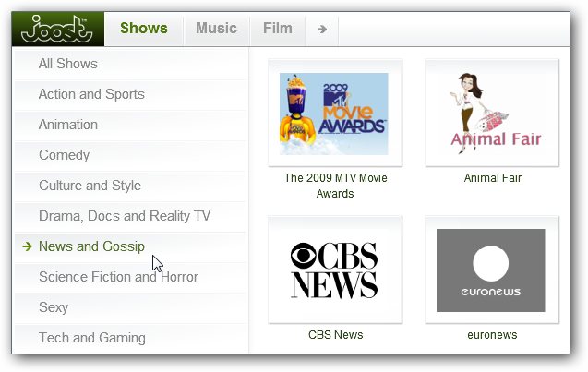Select the Sexy category
588x372 pixels.
click(131, 307)
